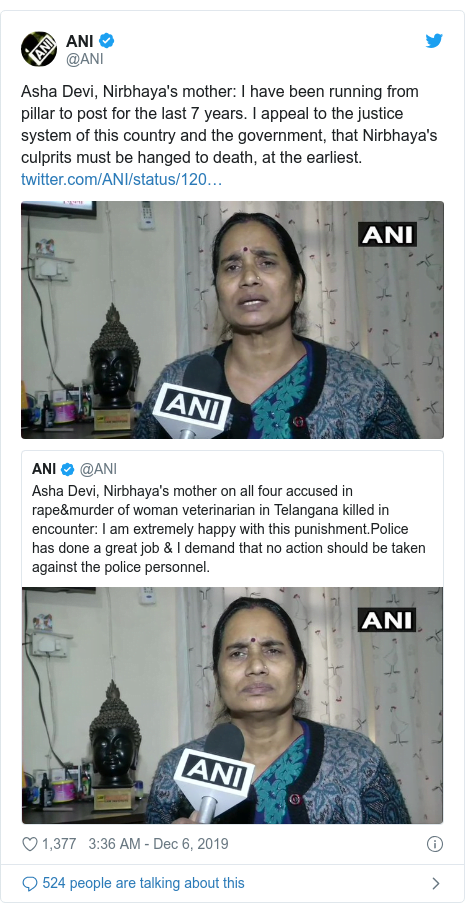Click the @ANI handle under the name
Viewport: 465px width, 913px height.
[x=84, y=58]
